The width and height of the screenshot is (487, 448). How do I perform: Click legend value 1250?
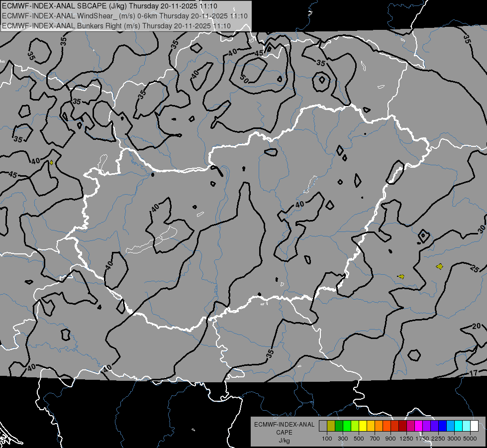406,439
